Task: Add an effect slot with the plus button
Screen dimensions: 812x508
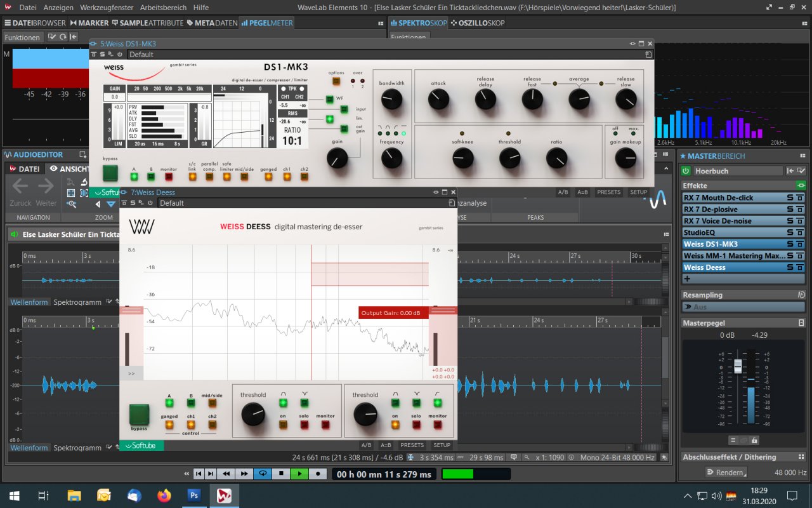Action: click(687, 279)
